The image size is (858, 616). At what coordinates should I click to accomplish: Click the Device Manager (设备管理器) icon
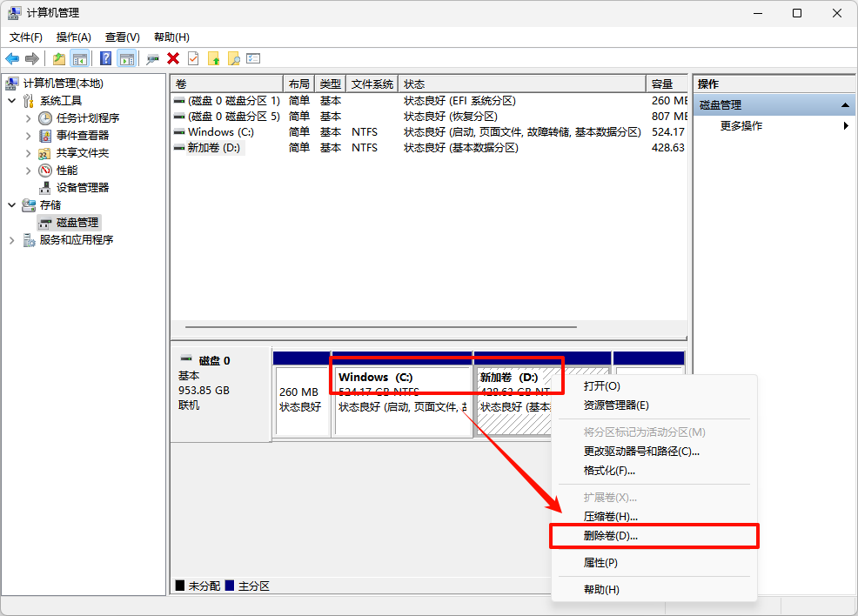(x=45, y=188)
